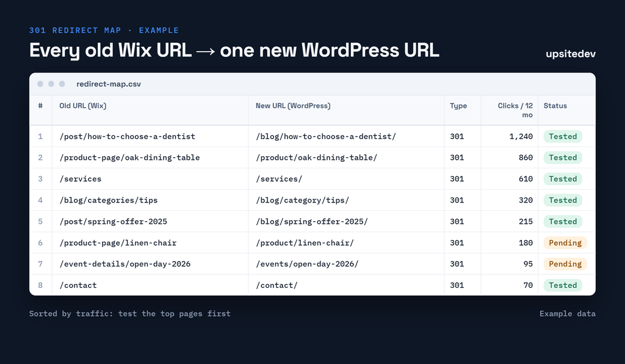Click the Tested badge in the /blog/categories/tips row
The image size is (625, 364).
click(563, 201)
